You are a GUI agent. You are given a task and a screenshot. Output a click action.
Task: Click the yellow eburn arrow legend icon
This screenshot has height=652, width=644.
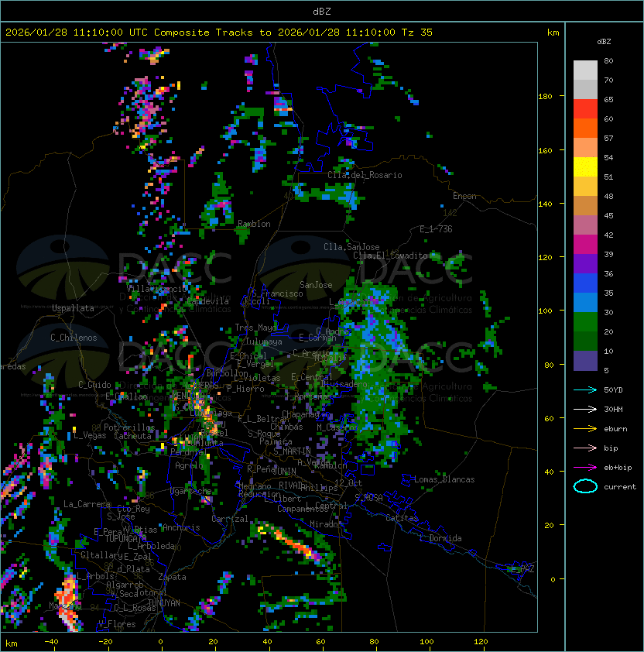[585, 428]
